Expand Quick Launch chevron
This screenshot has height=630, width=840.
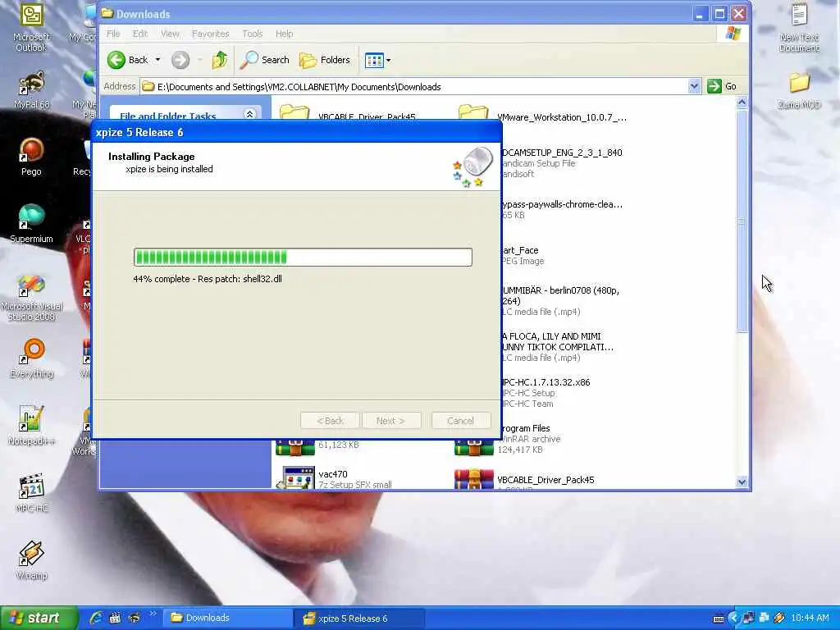[x=153, y=614]
